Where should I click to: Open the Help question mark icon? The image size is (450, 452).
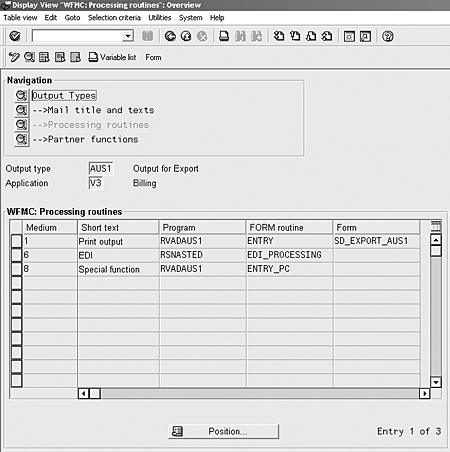[388, 36]
